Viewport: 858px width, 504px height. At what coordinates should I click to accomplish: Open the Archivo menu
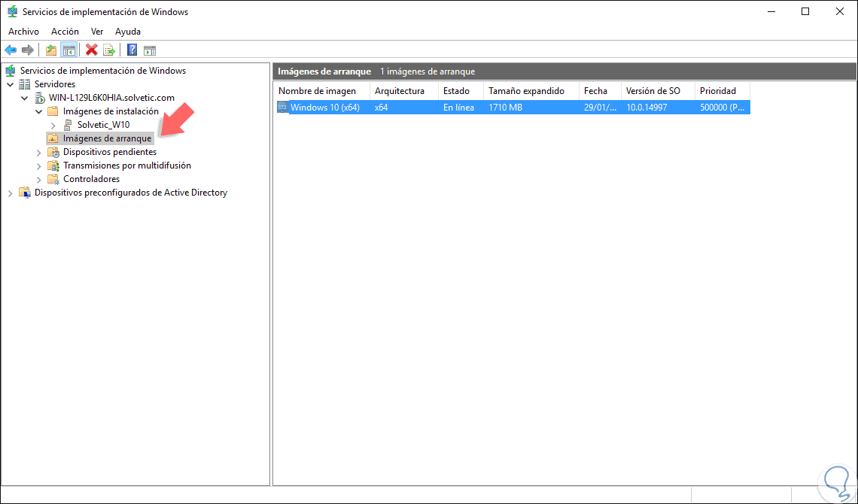(x=23, y=32)
